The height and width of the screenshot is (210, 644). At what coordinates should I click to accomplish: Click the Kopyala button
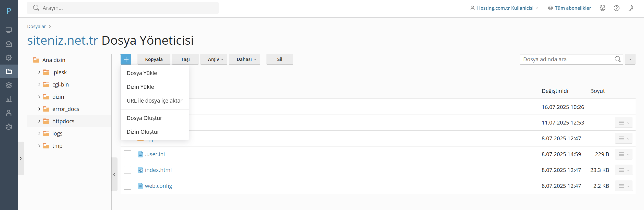[154, 59]
